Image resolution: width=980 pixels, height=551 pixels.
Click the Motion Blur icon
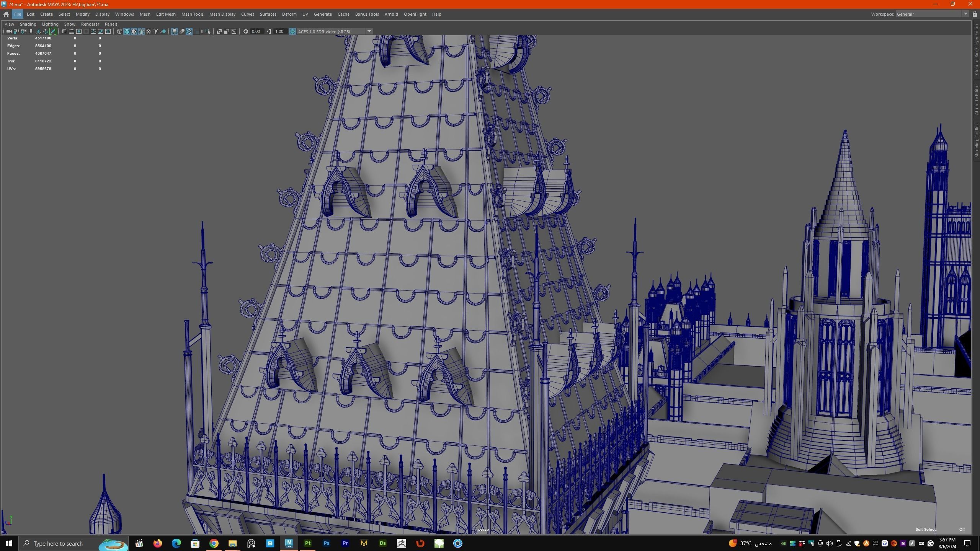pyautogui.click(x=182, y=31)
